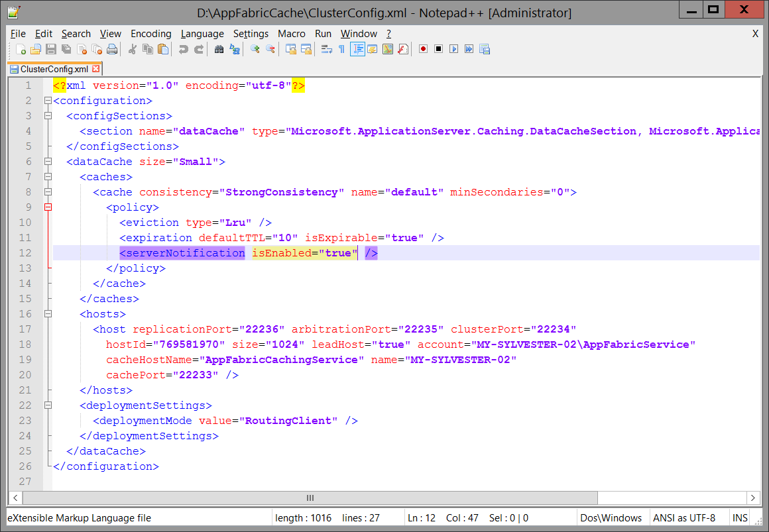Click the horizontal scrollbar right arrow

[754, 498]
